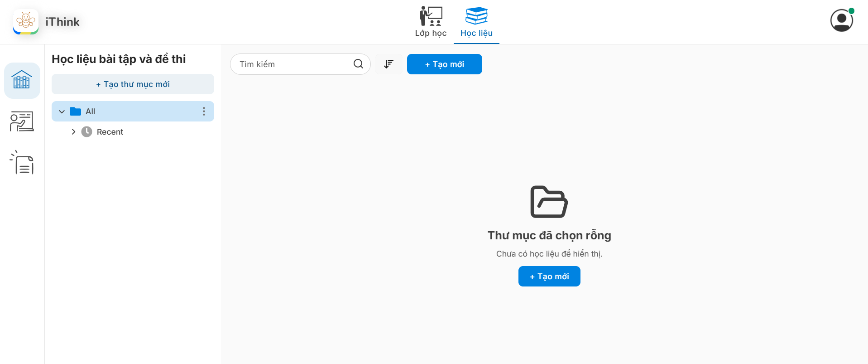The image size is (868, 364).
Task: Open the document notes sidebar icon
Action: point(22,163)
